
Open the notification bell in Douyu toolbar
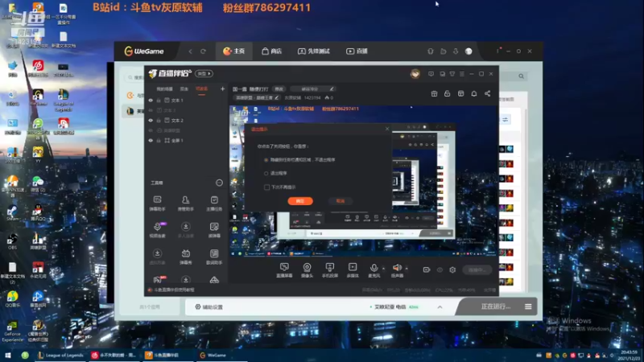pos(474,93)
